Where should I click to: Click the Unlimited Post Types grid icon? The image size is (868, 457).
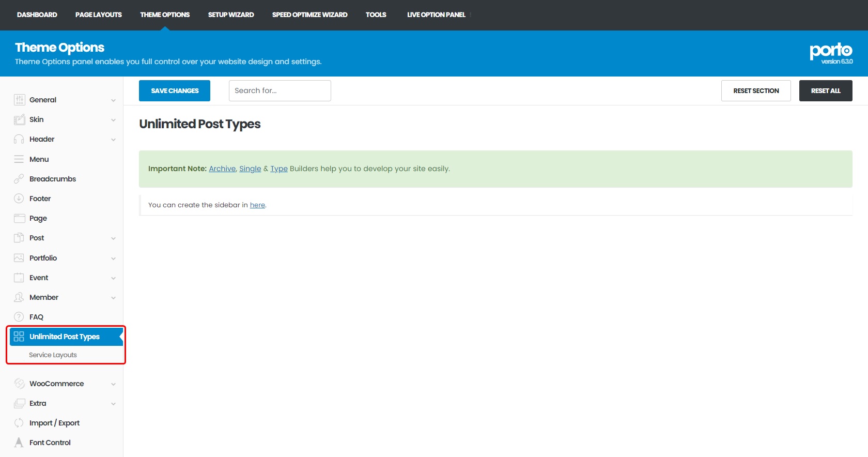pyautogui.click(x=19, y=337)
